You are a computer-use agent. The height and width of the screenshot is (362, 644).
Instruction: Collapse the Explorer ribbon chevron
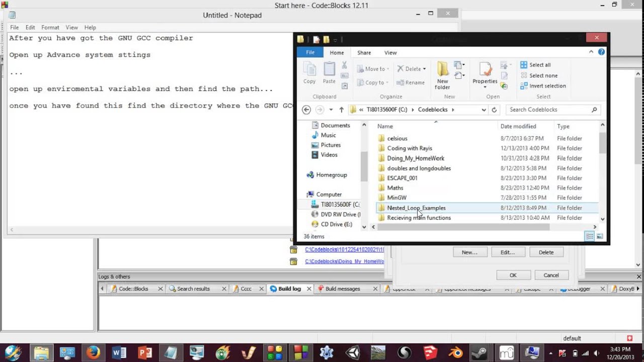pos(591,52)
